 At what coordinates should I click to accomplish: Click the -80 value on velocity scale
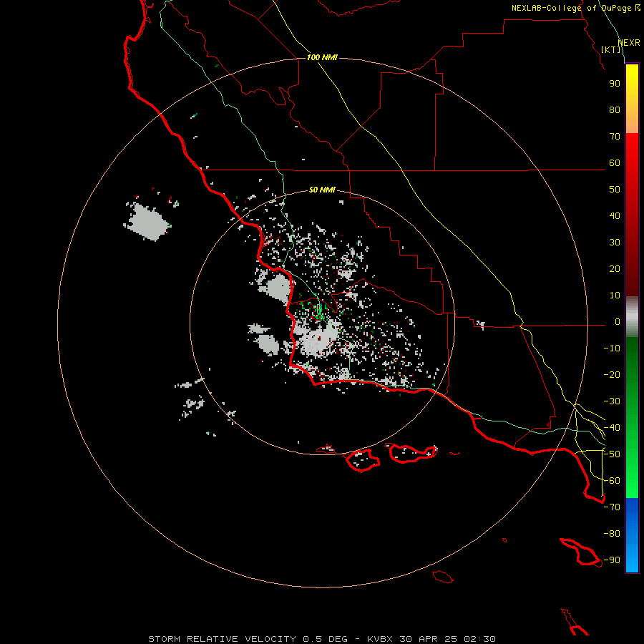pos(612,534)
